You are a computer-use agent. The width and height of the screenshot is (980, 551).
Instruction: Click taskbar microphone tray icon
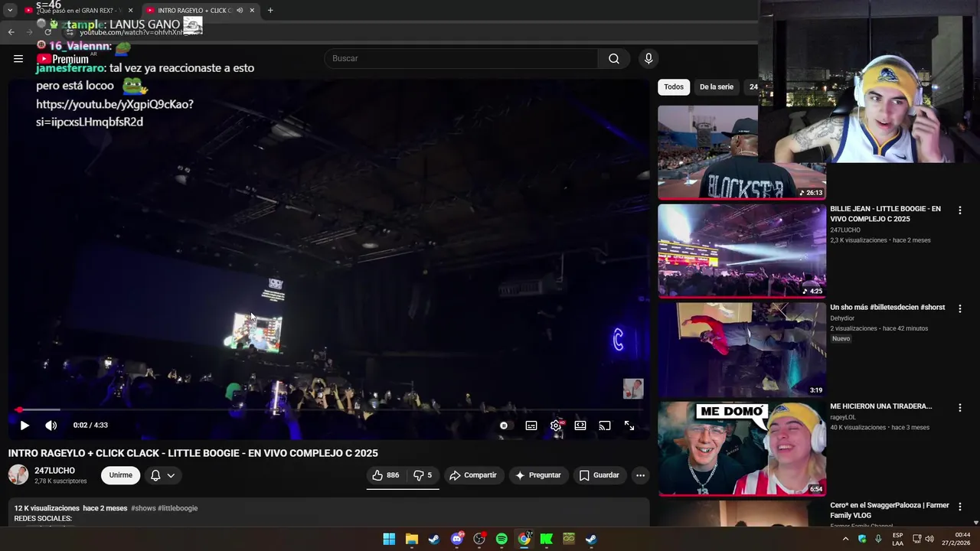coord(878,539)
